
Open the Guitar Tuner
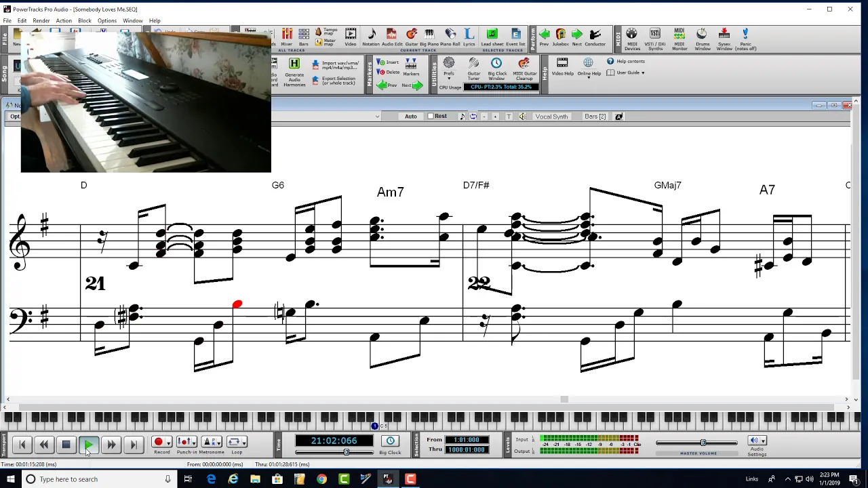[474, 69]
